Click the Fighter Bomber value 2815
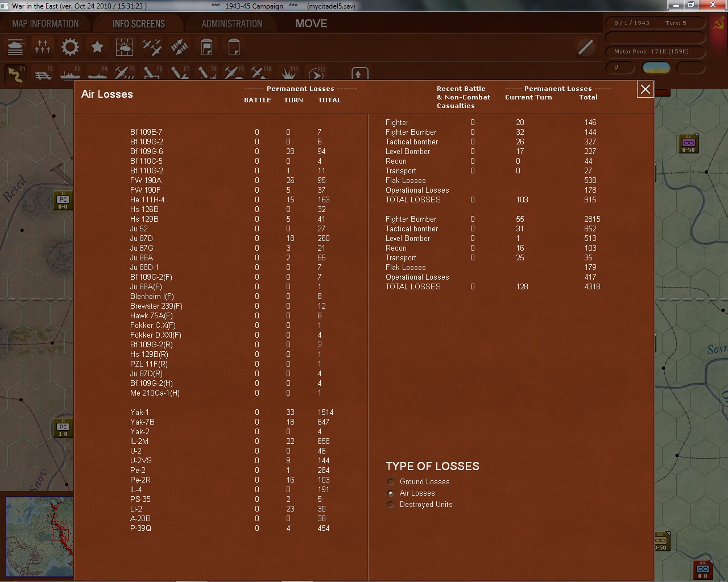 tap(592, 219)
